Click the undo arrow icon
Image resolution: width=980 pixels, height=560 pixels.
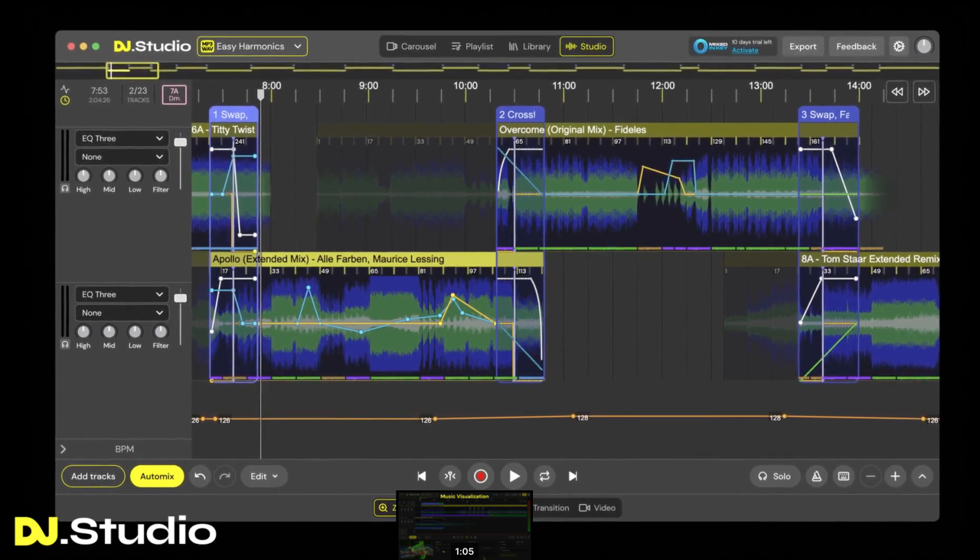200,476
